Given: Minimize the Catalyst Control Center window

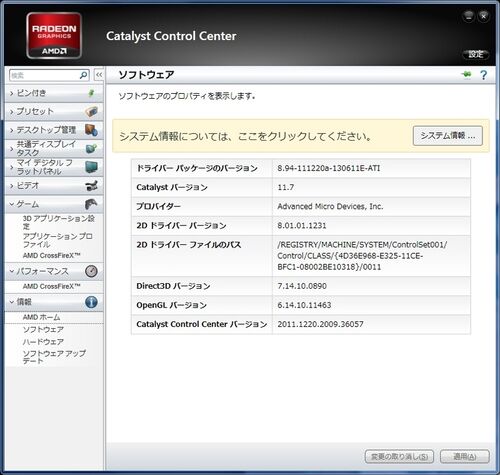Looking at the screenshot, I should (x=468, y=16).
